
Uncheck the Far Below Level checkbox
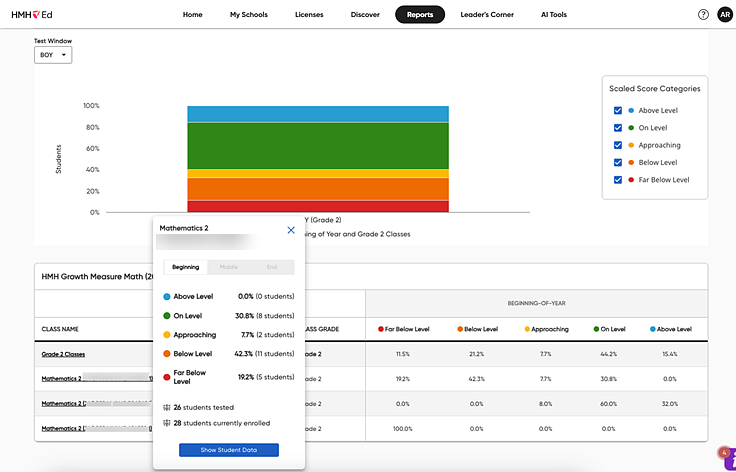[618, 180]
